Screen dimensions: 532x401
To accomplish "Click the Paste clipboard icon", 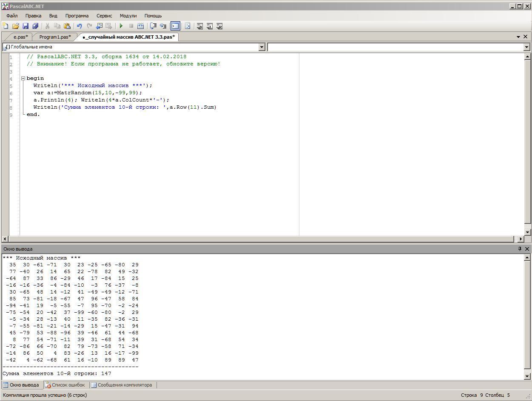I will (x=67, y=26).
